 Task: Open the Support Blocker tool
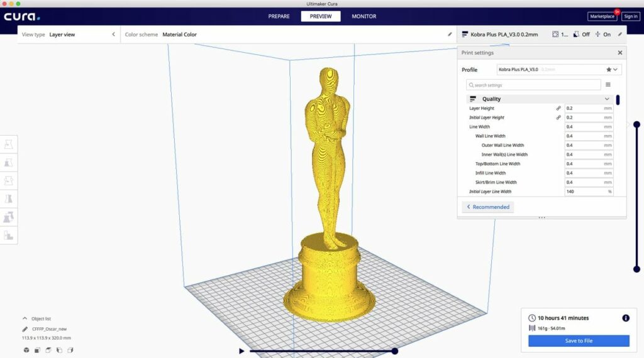(9, 236)
